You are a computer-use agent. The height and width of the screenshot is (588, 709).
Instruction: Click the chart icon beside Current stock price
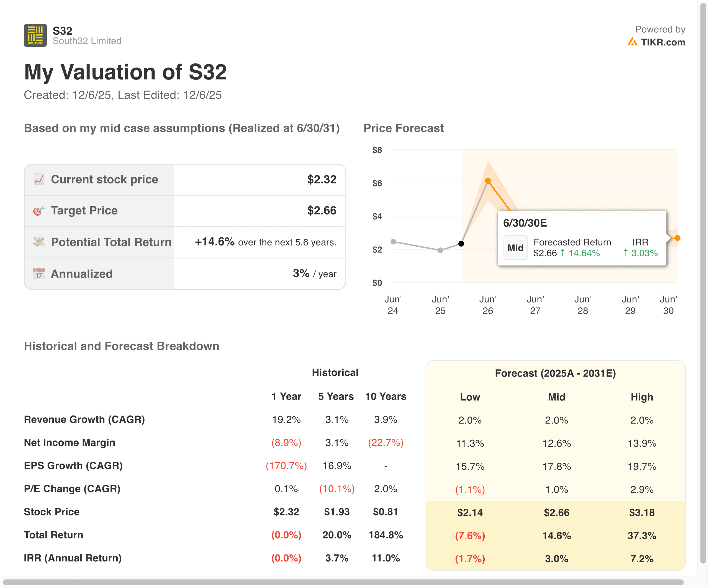coord(39,179)
